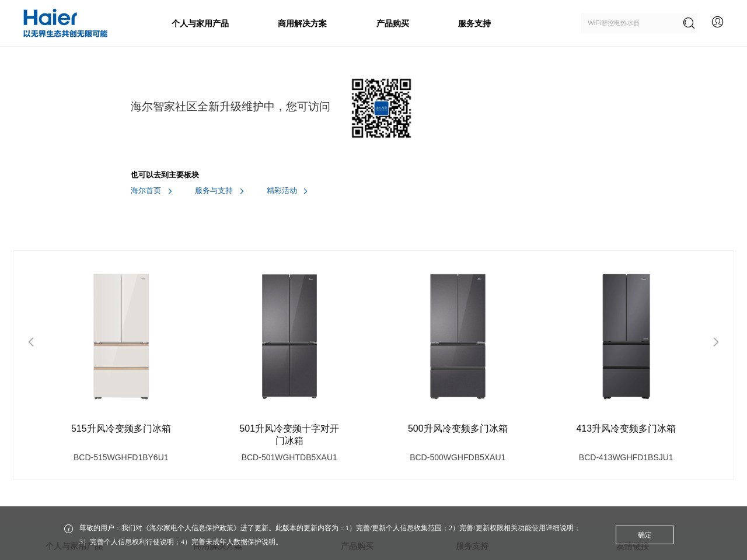
Task: Open the 服务支持 menu
Action: 474,23
